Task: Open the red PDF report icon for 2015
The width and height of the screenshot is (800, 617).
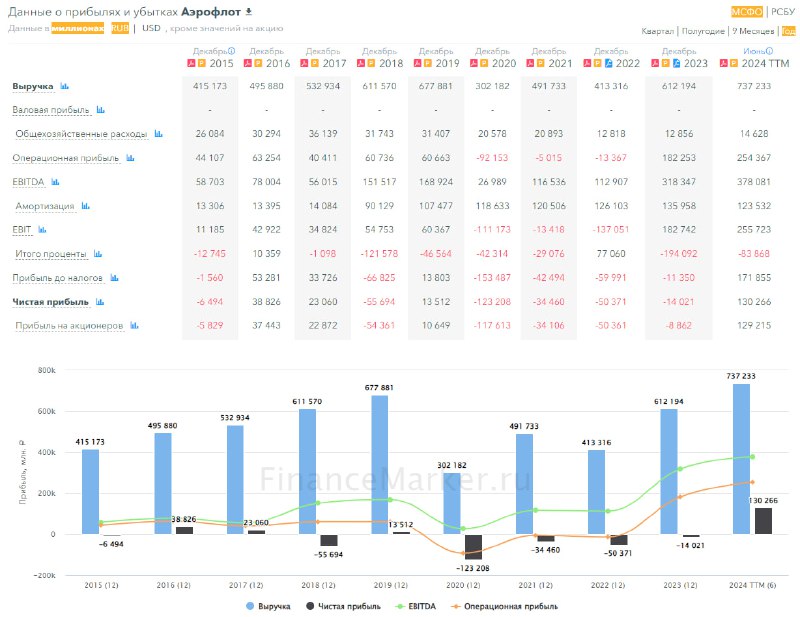Action: (x=192, y=63)
